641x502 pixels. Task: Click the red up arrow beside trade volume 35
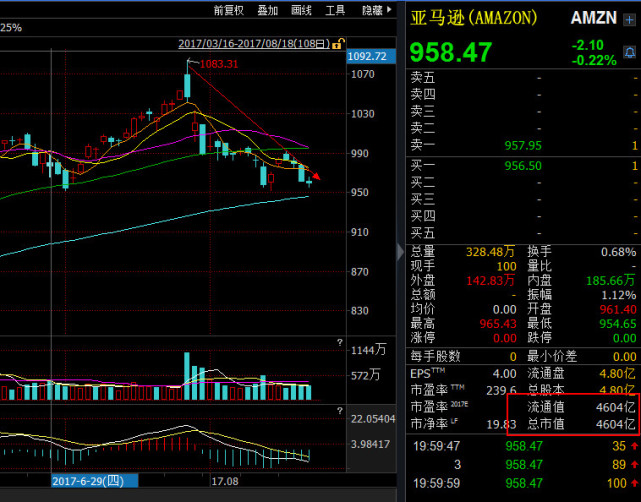[x=631, y=445]
